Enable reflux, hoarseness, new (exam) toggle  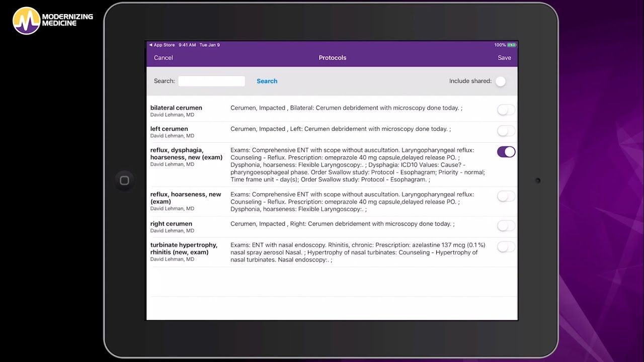point(506,197)
